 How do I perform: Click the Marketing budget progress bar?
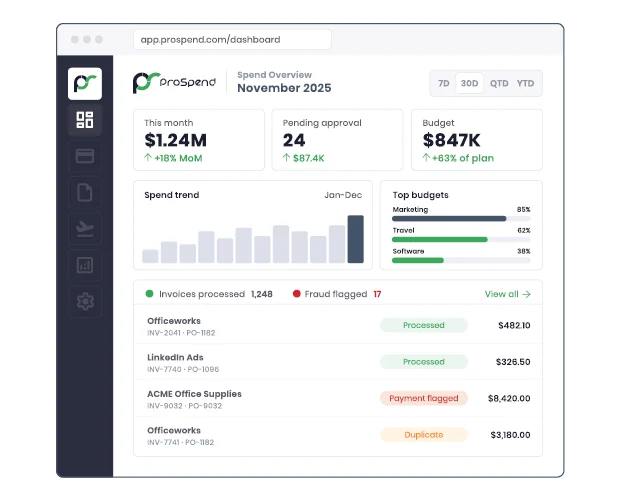coord(461,219)
